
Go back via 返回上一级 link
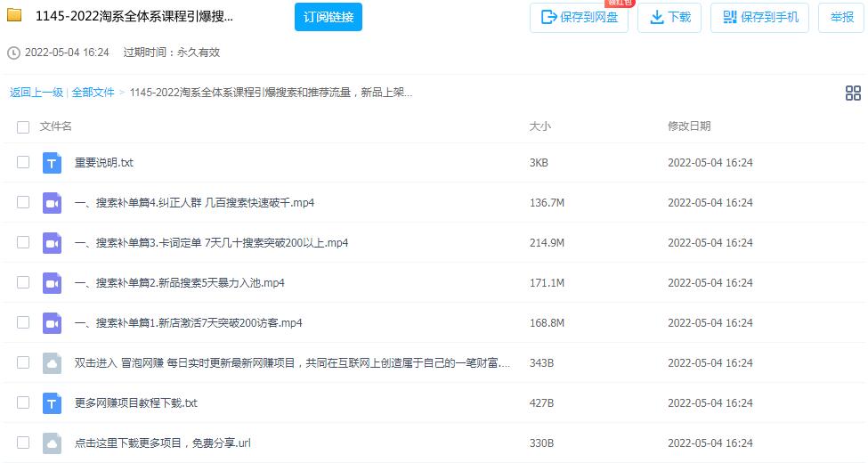37,93
